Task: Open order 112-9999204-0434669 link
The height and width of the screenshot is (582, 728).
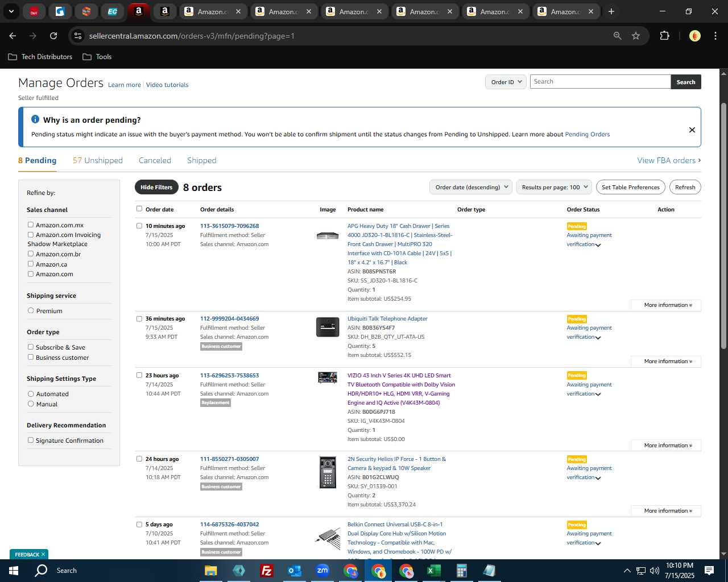Action: point(229,318)
